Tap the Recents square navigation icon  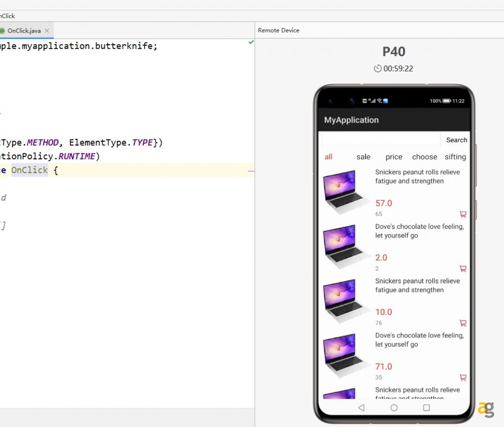[x=426, y=408]
